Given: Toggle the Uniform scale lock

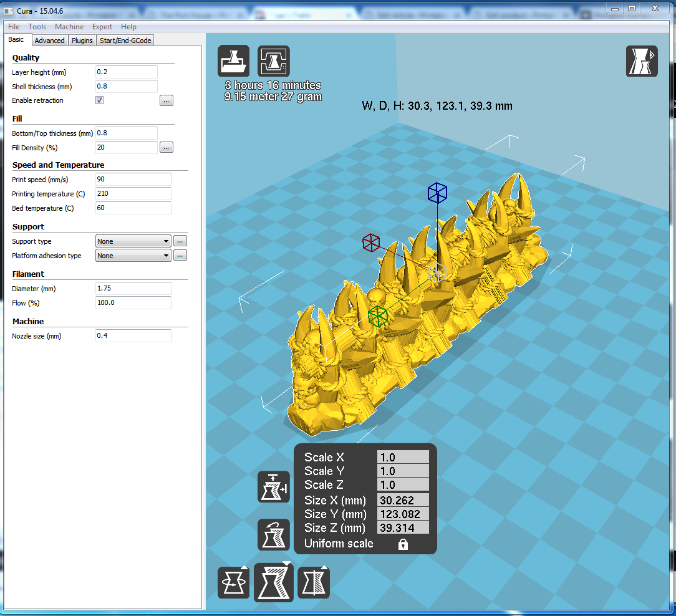Looking at the screenshot, I should 403,544.
